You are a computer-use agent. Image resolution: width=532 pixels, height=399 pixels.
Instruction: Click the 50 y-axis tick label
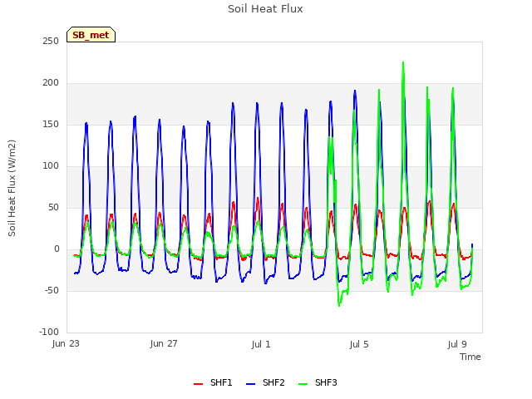pos(53,207)
